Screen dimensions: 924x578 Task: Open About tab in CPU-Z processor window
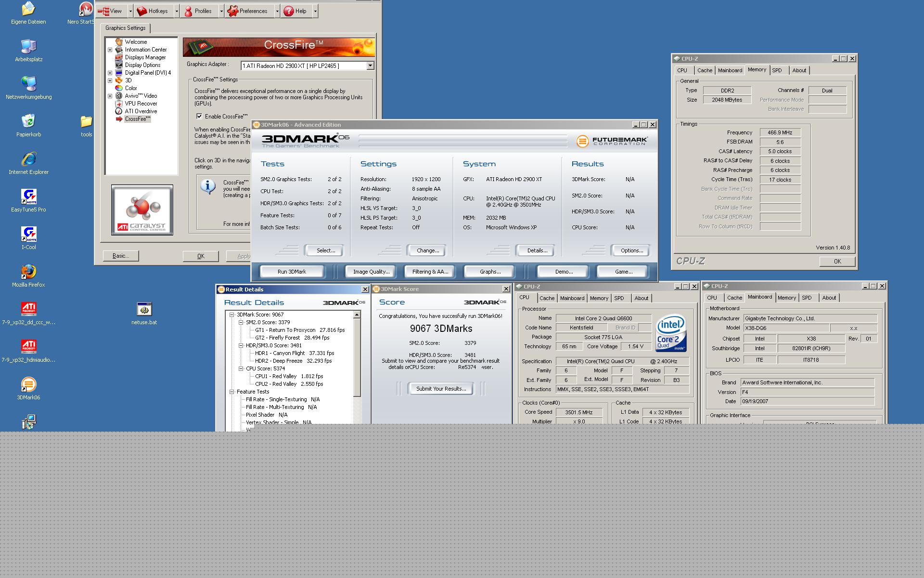pos(641,298)
